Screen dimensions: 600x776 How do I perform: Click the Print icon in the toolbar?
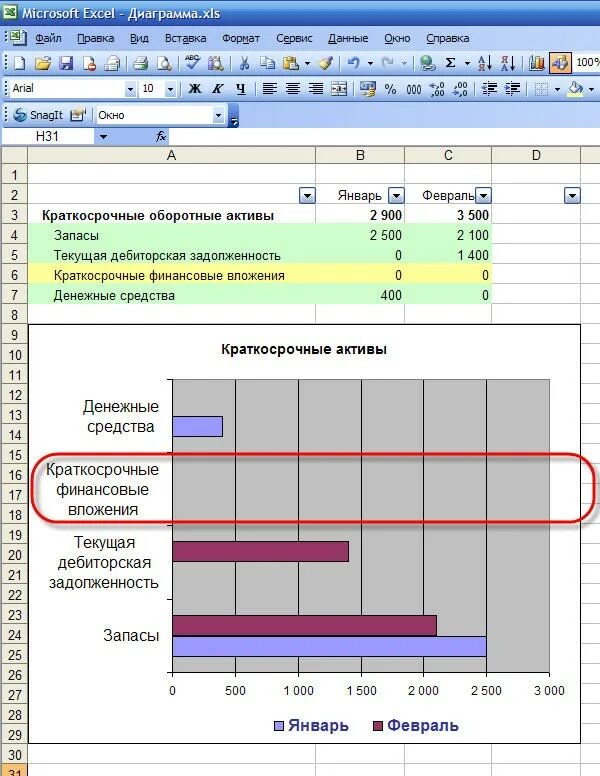point(141,63)
